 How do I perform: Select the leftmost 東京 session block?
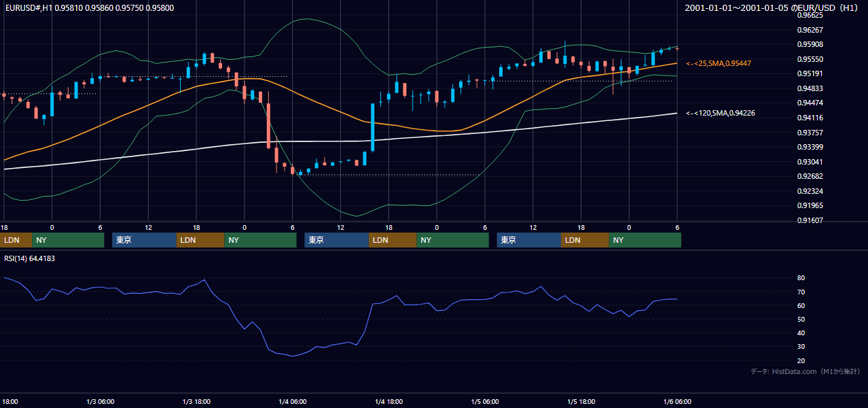[x=144, y=240]
